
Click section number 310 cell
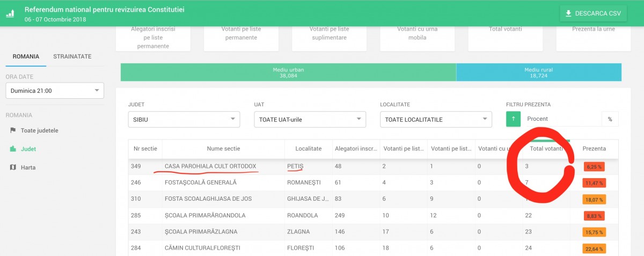(x=135, y=199)
